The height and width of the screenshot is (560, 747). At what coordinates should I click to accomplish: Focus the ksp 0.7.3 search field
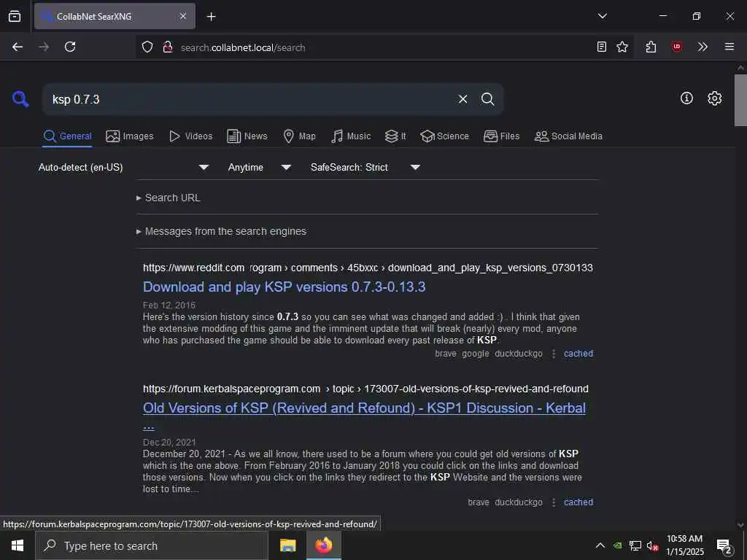pos(248,99)
